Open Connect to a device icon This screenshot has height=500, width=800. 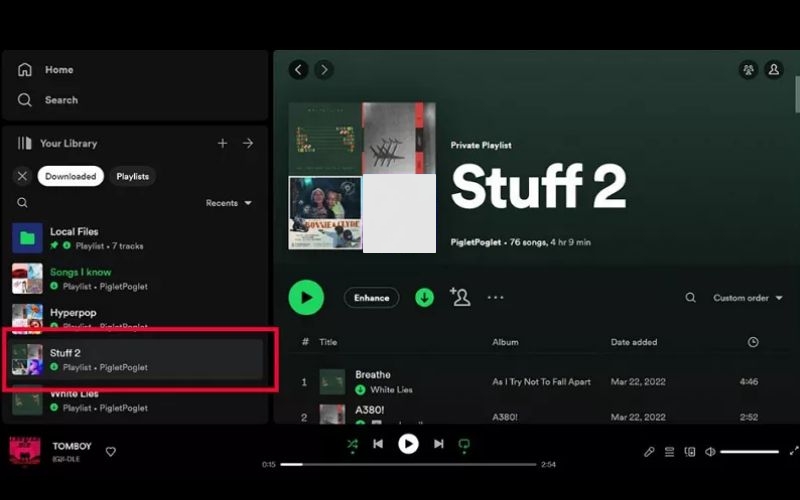coord(690,452)
